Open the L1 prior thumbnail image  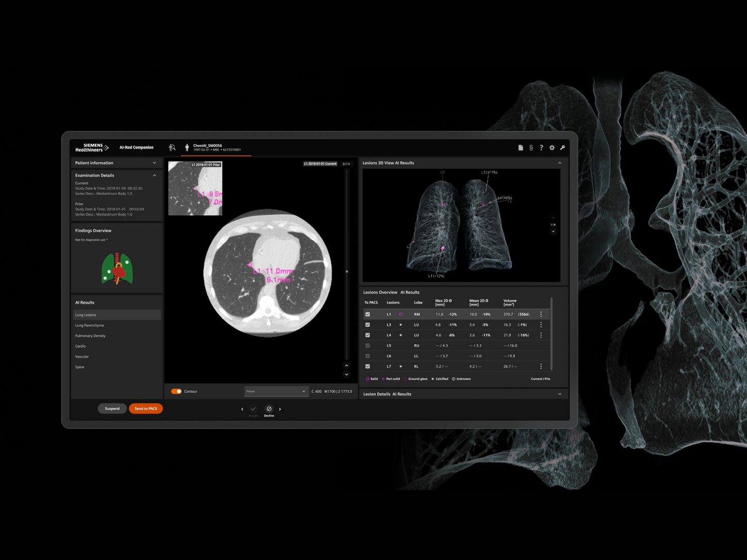195,189
